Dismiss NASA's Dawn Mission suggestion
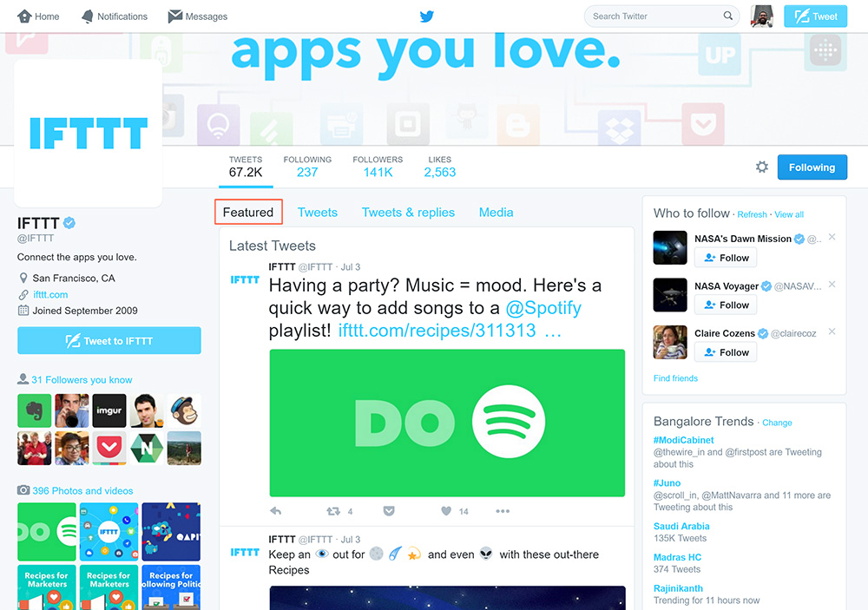The width and height of the screenshot is (868, 610). (832, 237)
